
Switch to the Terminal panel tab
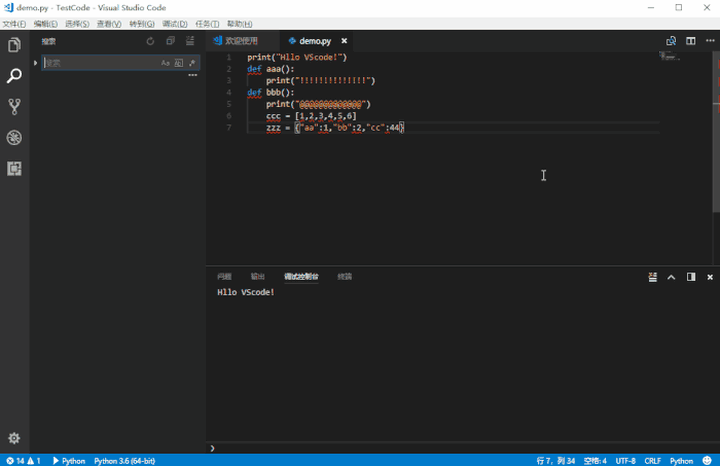click(344, 276)
